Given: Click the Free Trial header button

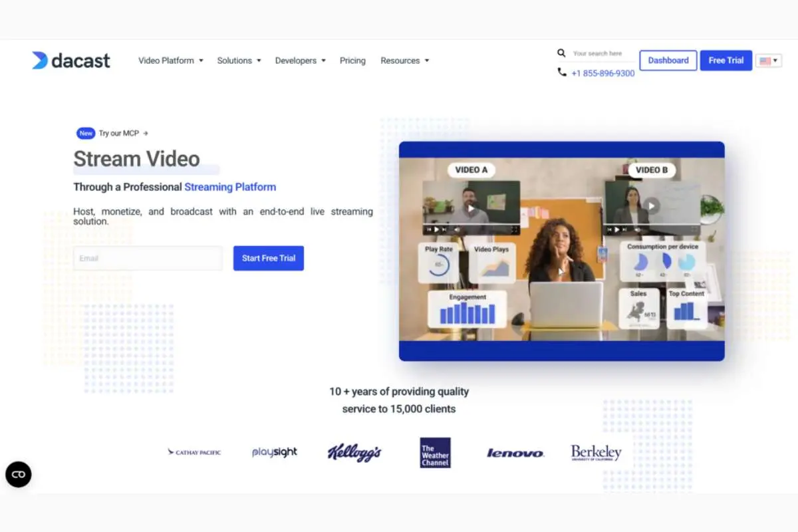Looking at the screenshot, I should [726, 61].
